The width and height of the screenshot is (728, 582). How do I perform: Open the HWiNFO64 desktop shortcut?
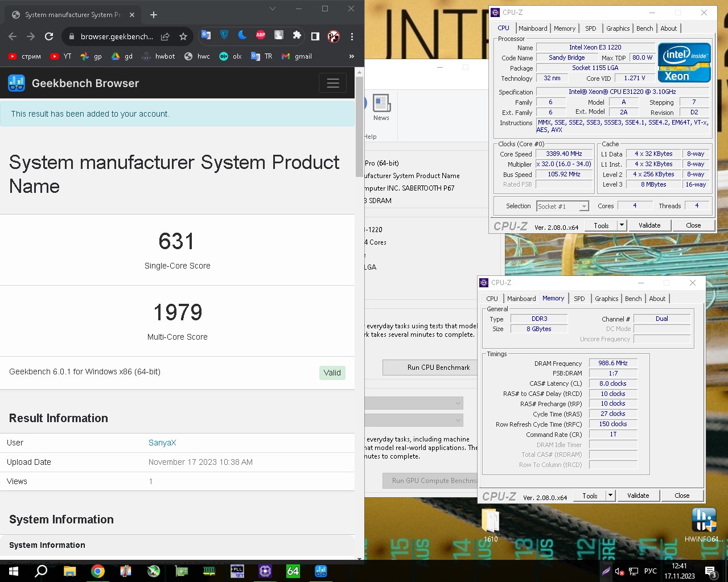(704, 525)
